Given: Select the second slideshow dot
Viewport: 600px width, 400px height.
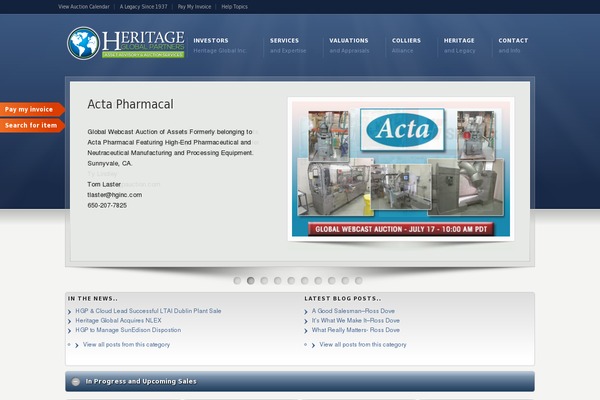Looking at the screenshot, I should pyautogui.click(x=251, y=281).
